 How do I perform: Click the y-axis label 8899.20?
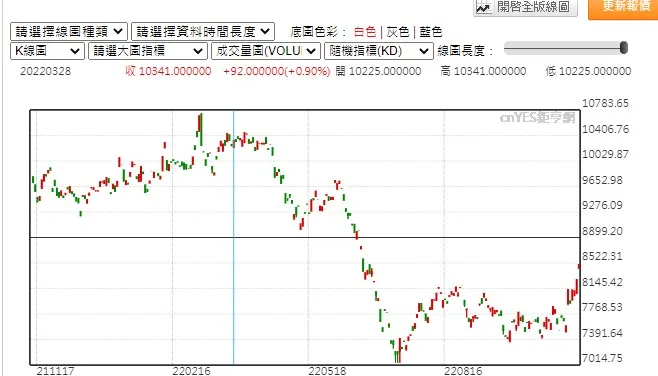point(603,231)
